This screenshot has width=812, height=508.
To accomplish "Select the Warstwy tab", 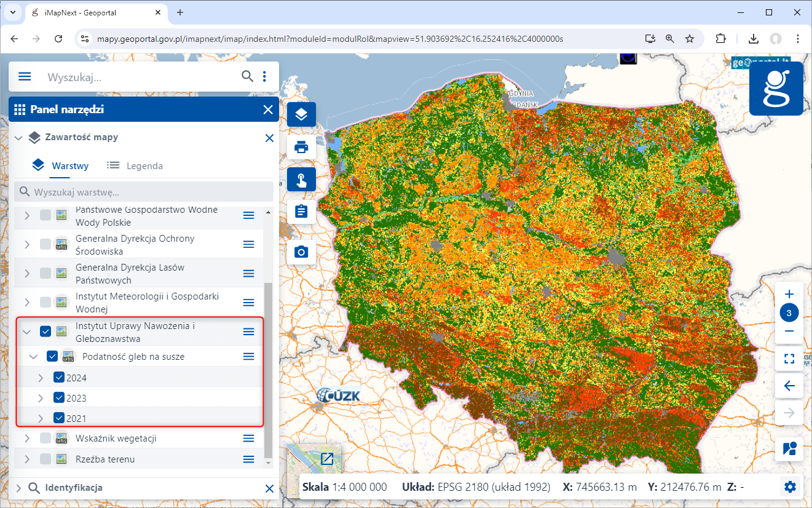I will (61, 165).
